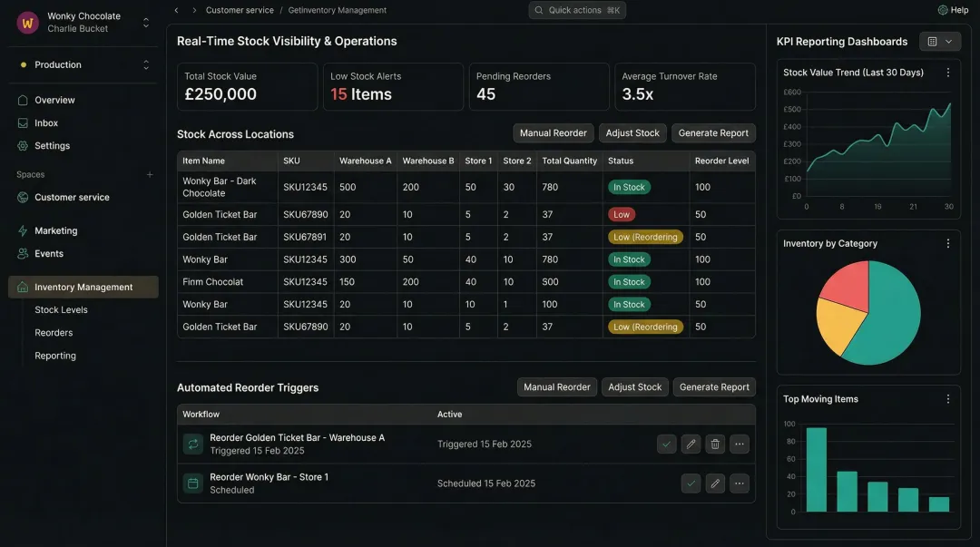Image resolution: width=980 pixels, height=547 pixels.
Task: Edit the Reorder Wonky Bar workflow
Action: coord(715,484)
